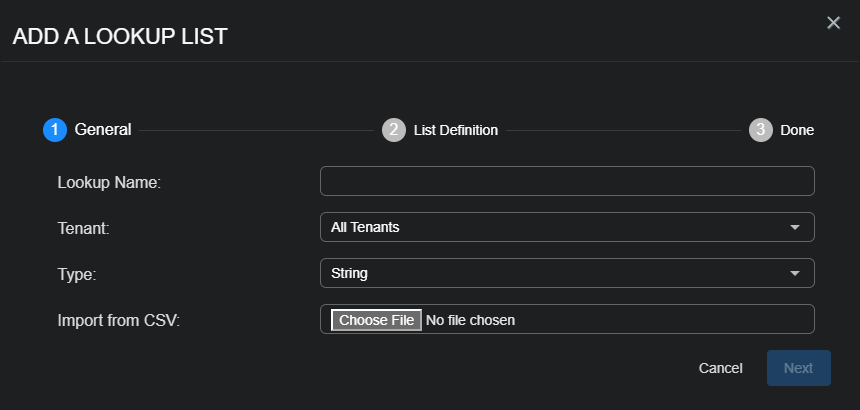Click the 'Lookup Name:' field label

pyautogui.click(x=109, y=182)
